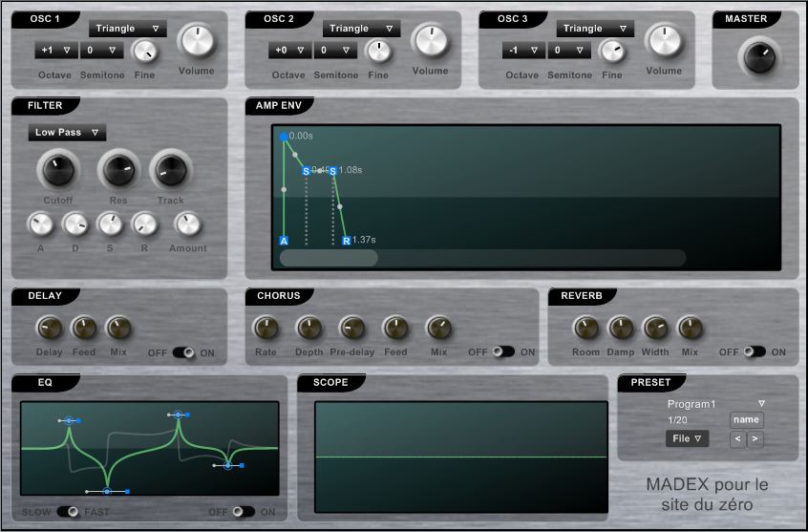
Task: Open the Program1 preset list
Action: point(716,404)
